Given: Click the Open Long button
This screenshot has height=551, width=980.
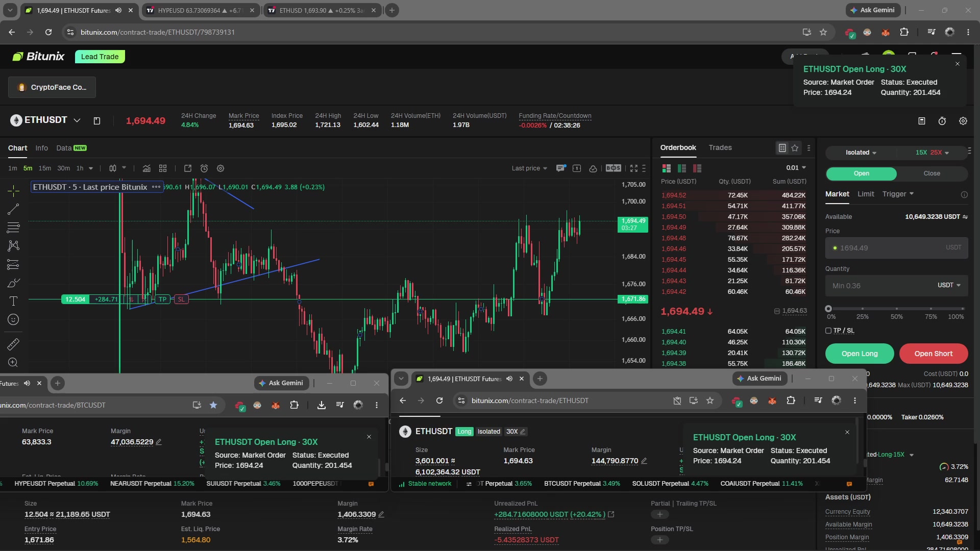Looking at the screenshot, I should click(x=860, y=354).
